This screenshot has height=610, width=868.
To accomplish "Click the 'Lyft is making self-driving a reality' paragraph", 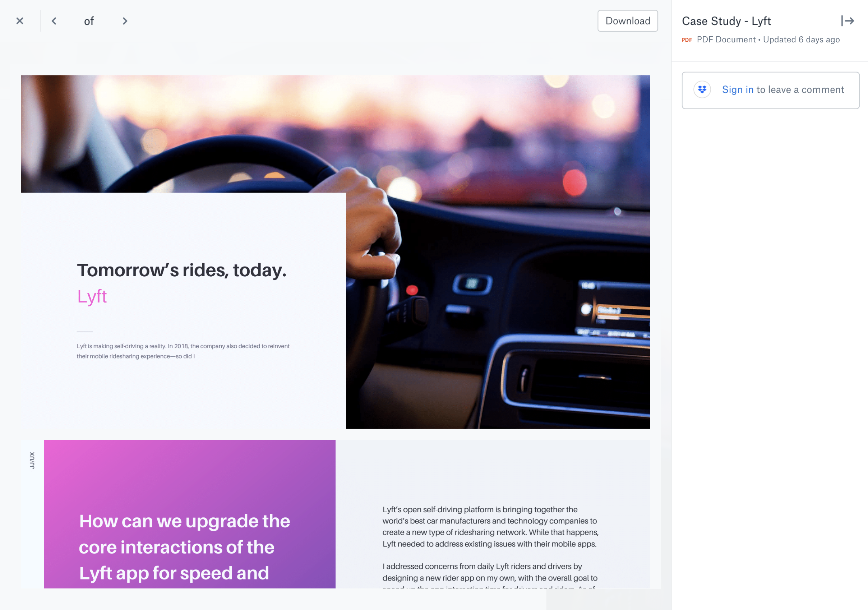I will click(183, 351).
